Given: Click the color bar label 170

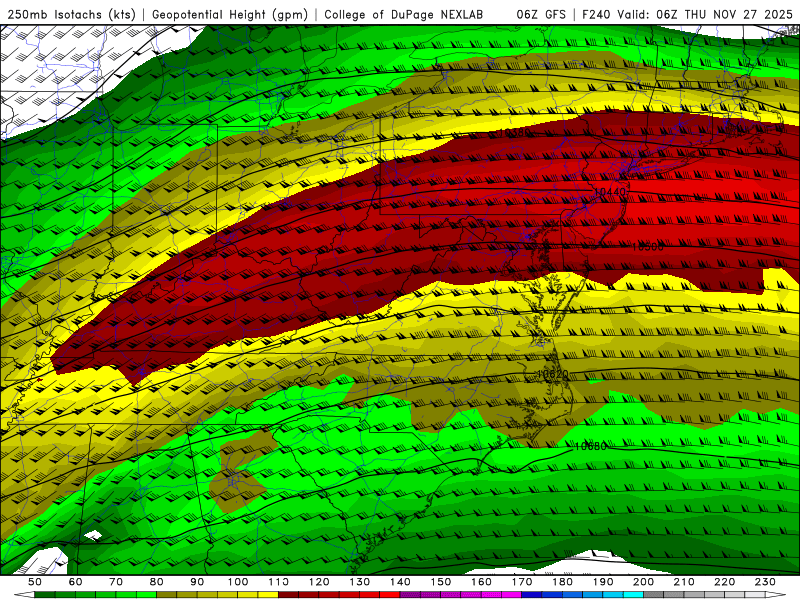Looking at the screenshot, I should coord(522,582).
